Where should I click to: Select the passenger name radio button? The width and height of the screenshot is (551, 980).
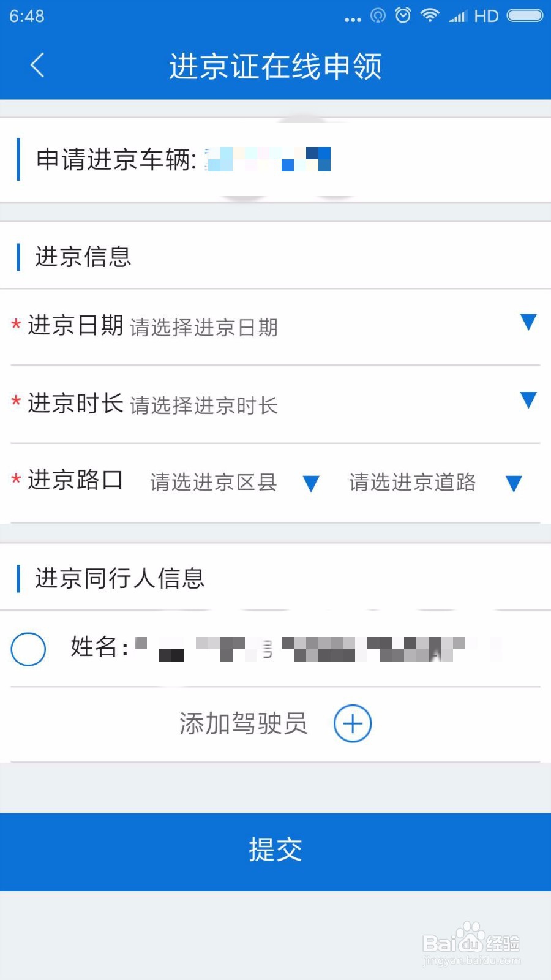[28, 649]
